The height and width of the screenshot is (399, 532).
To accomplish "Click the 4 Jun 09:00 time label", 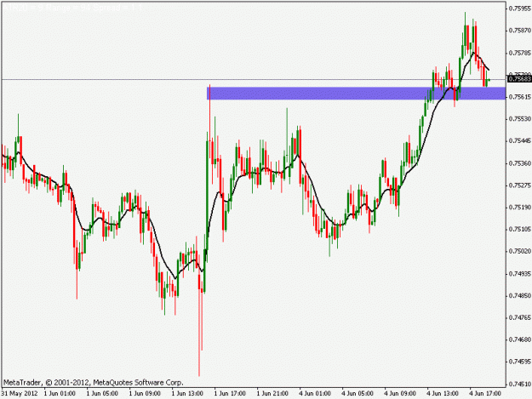I will click(x=400, y=394).
